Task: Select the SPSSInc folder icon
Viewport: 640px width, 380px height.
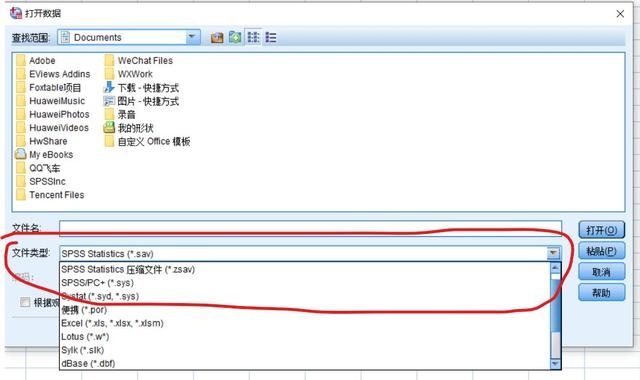Action: [21, 182]
